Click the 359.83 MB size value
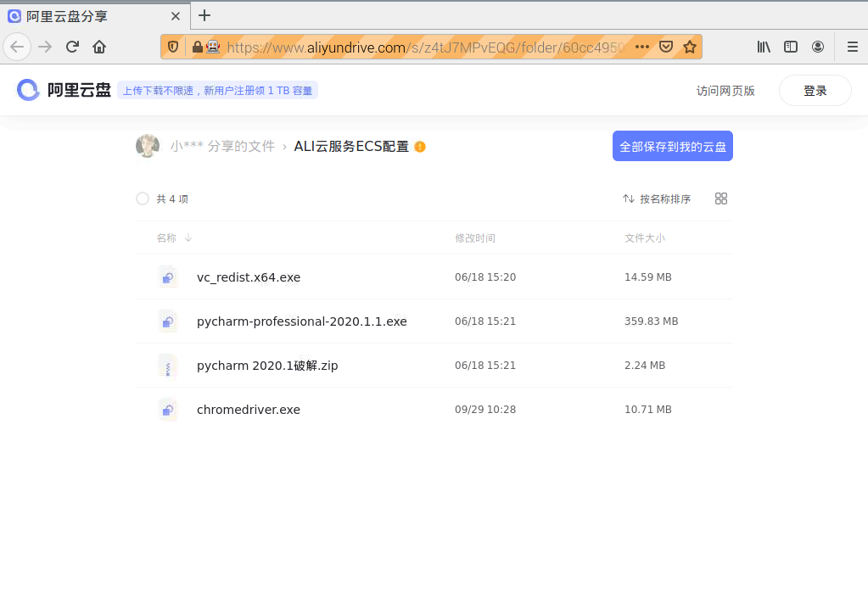The height and width of the screenshot is (598, 868). (x=651, y=321)
